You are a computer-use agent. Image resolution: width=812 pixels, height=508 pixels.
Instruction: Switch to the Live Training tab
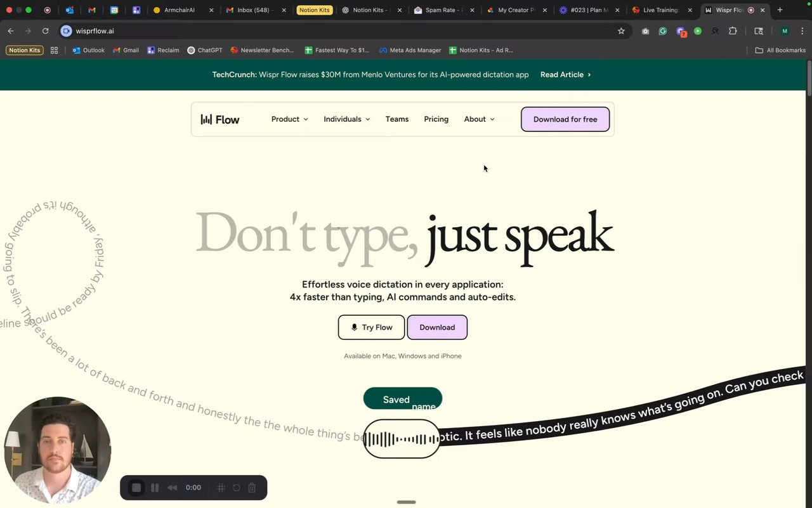[661, 10]
